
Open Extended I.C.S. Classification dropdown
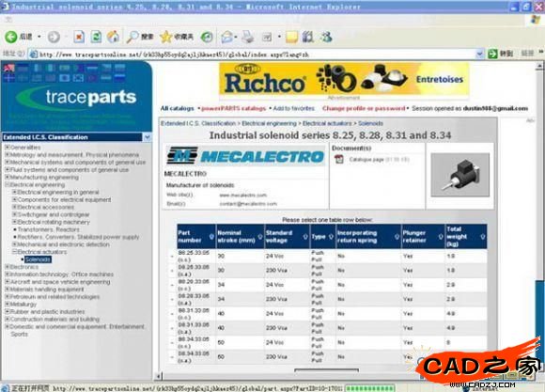147,137
